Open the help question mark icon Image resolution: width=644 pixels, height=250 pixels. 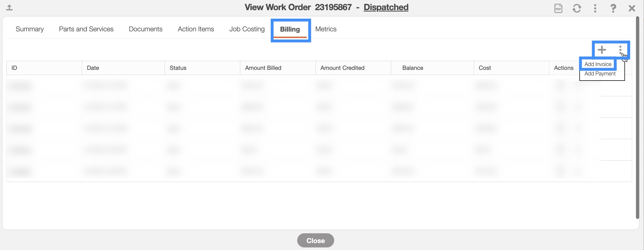613,8
